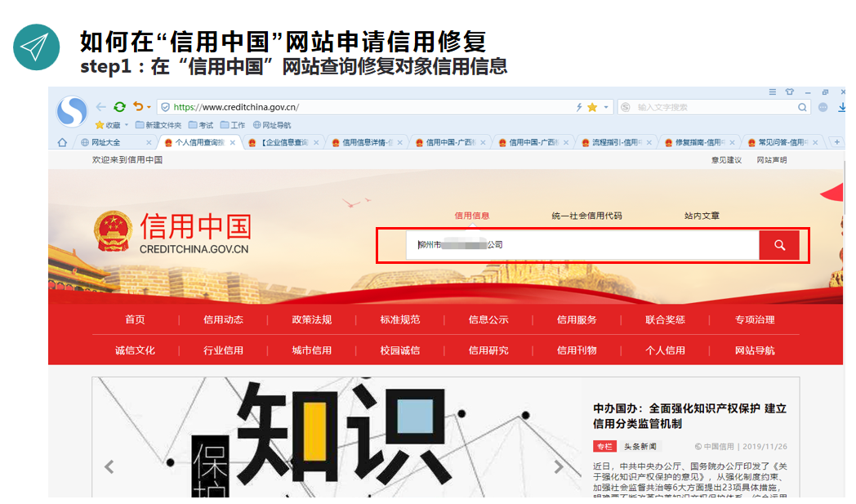Click the download arrow icon
The image size is (856, 504).
click(841, 108)
